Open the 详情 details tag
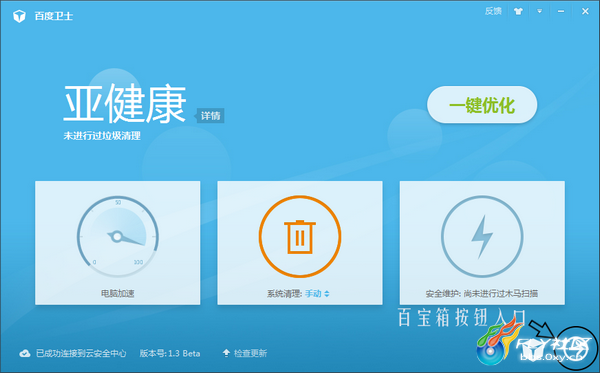The height and width of the screenshot is (373, 600). (210, 116)
